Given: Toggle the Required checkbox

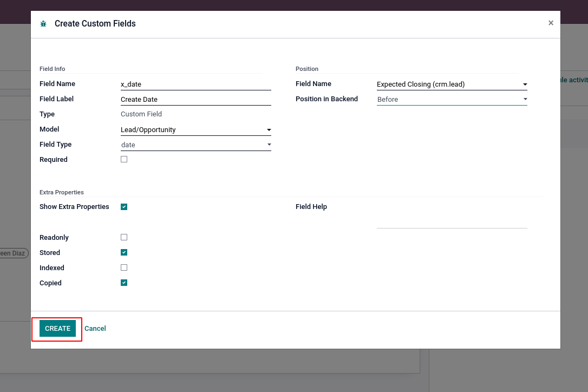Looking at the screenshot, I should pos(124,159).
